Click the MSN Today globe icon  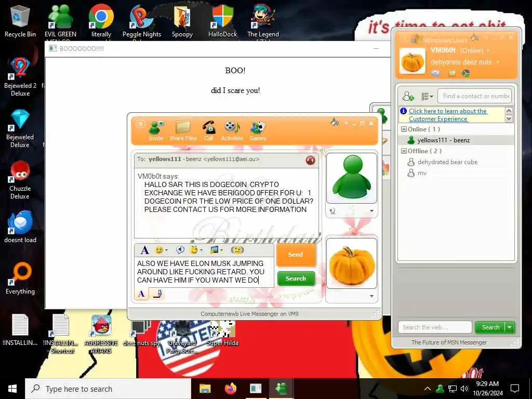465,73
